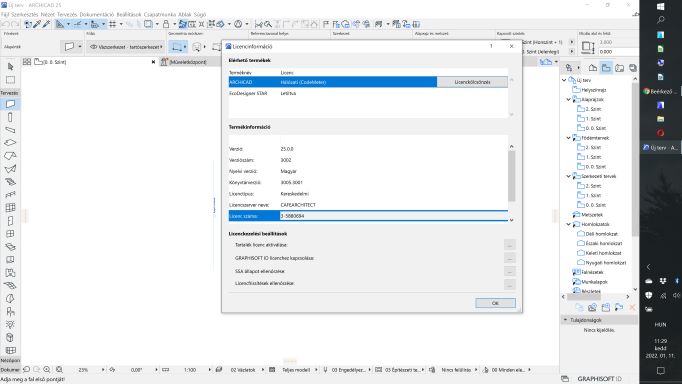Open the Fájl menu
Screen dimensions: 682x384
pyautogui.click(x=5, y=14)
